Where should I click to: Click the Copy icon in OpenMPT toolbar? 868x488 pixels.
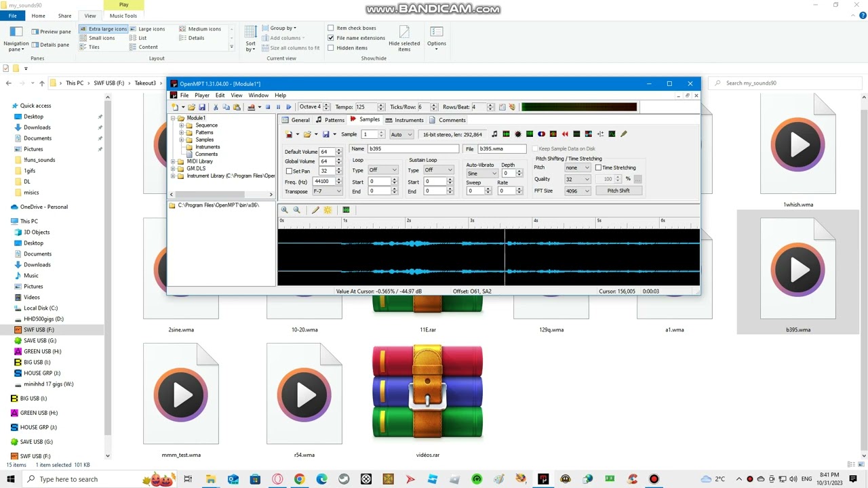[x=226, y=107]
